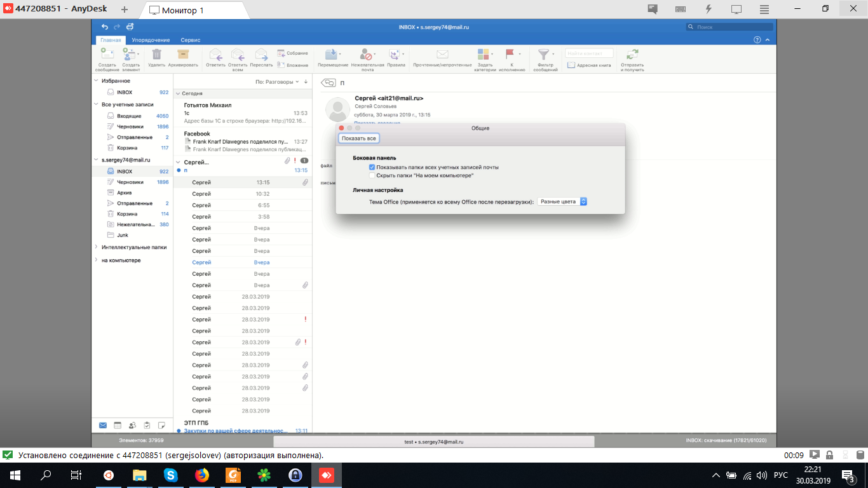Image resolution: width=868 pixels, height=488 pixels.
Task: Open the ЭТП ГПБ message
Action: click(243, 426)
